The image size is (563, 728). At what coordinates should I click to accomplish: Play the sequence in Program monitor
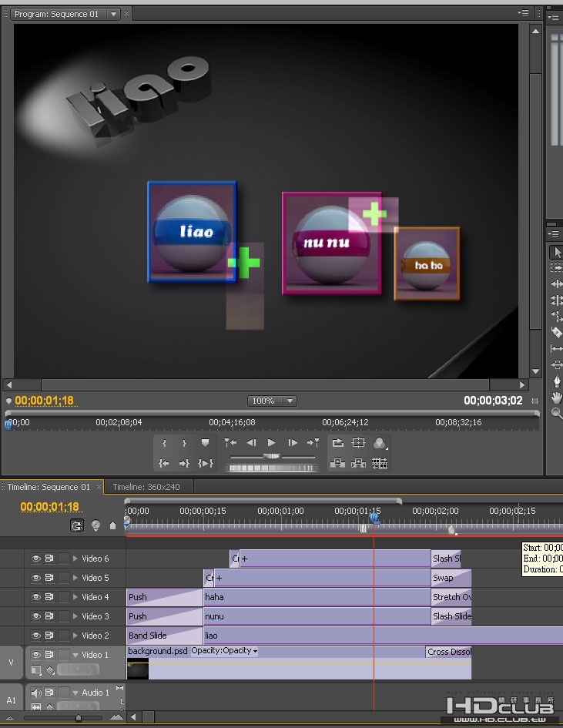click(x=272, y=443)
